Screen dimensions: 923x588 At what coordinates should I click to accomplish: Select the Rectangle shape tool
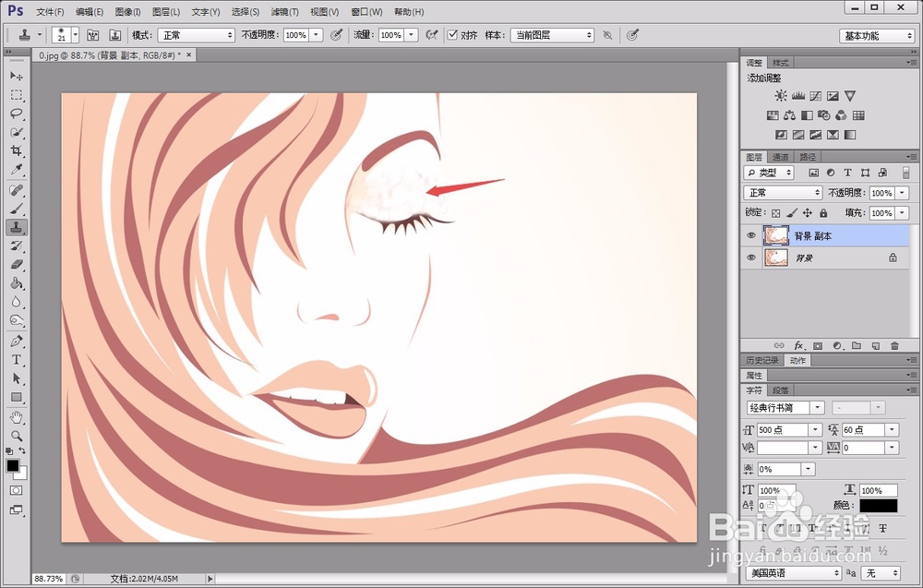[x=17, y=397]
